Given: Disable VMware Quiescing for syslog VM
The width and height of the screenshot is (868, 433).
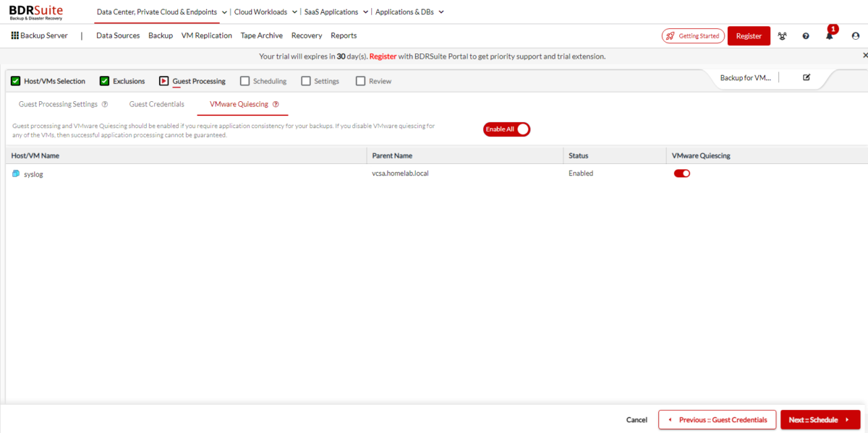Looking at the screenshot, I should click(681, 173).
